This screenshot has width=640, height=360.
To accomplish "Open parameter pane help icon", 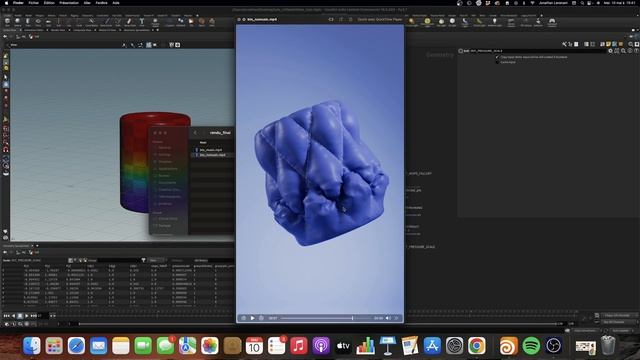I will [x=636, y=51].
